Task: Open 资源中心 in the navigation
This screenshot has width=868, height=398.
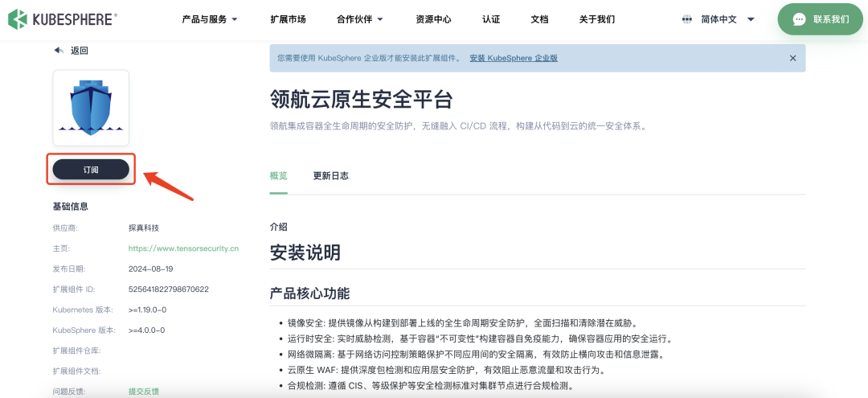Action: [433, 19]
